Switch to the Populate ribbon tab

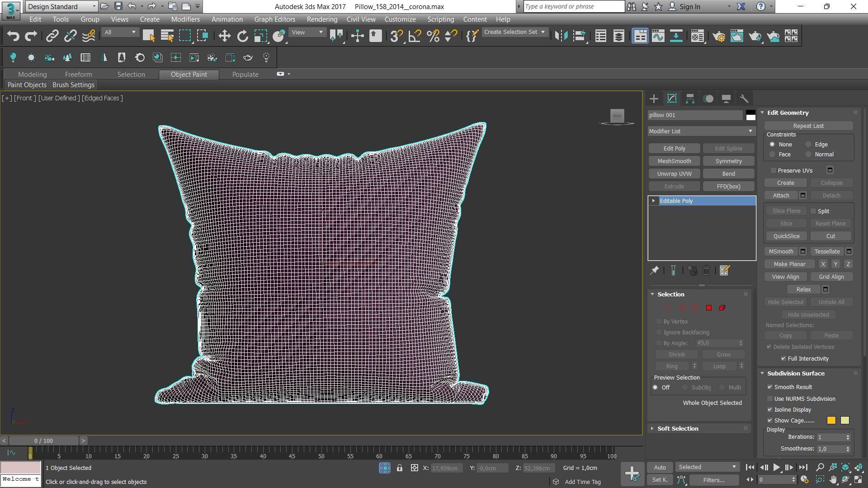[245, 75]
